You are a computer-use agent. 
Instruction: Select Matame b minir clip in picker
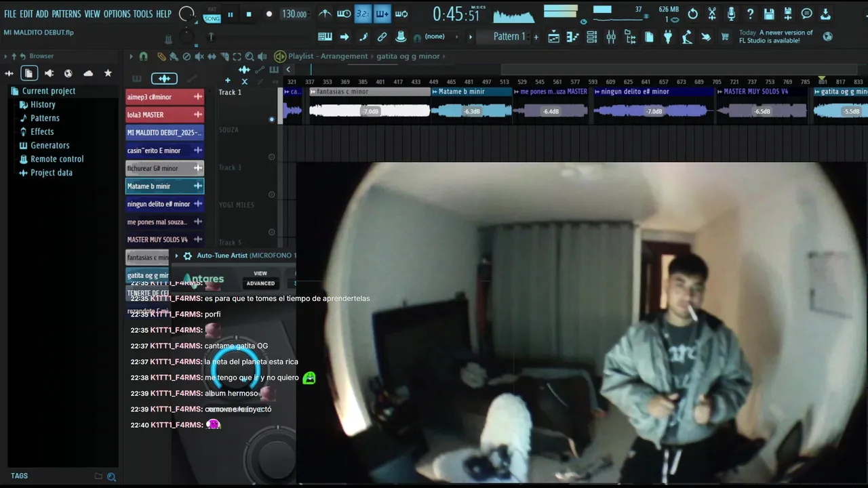click(x=165, y=186)
